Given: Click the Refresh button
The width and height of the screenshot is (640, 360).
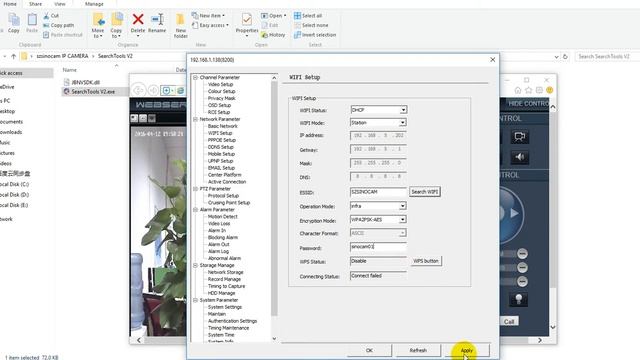Looking at the screenshot, I should tap(418, 350).
